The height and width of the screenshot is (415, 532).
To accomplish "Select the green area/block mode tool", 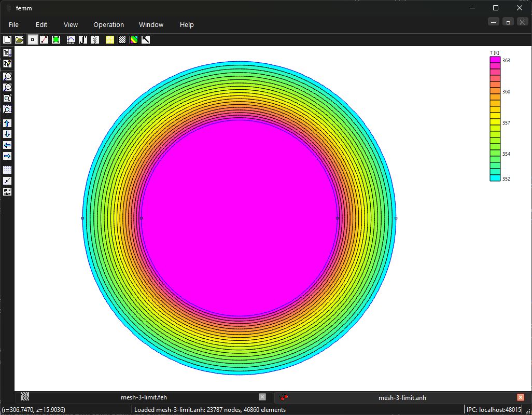I will click(56, 40).
